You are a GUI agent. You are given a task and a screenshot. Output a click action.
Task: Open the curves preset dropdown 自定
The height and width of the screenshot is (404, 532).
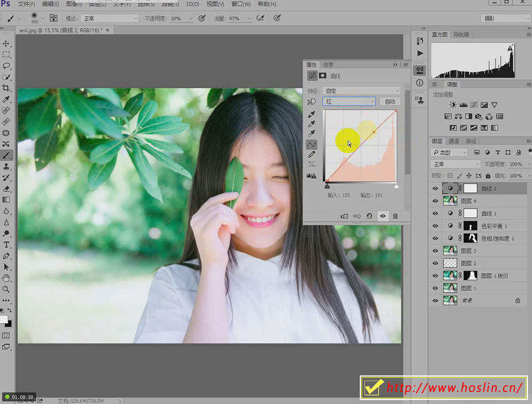point(362,91)
